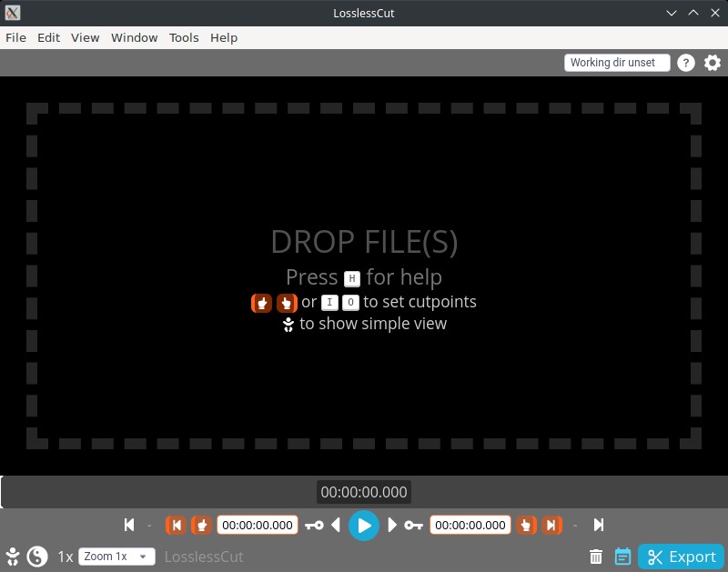Step one frame backward arrow
Image resolution: width=728 pixels, height=572 pixels.
tap(336, 525)
